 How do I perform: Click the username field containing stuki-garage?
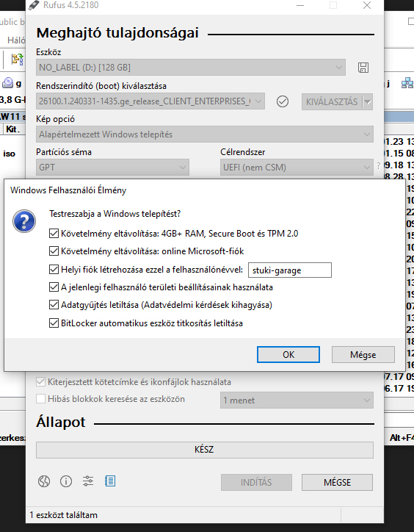289,270
